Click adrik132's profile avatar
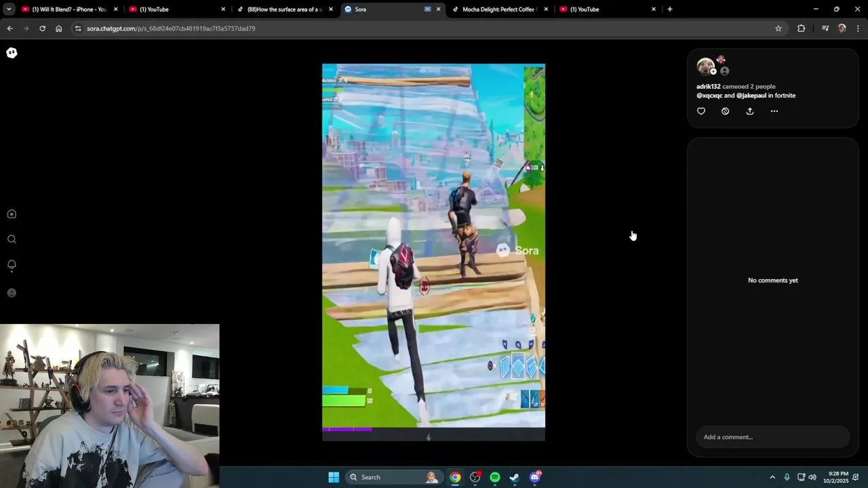This screenshot has width=868, height=488. tap(705, 66)
